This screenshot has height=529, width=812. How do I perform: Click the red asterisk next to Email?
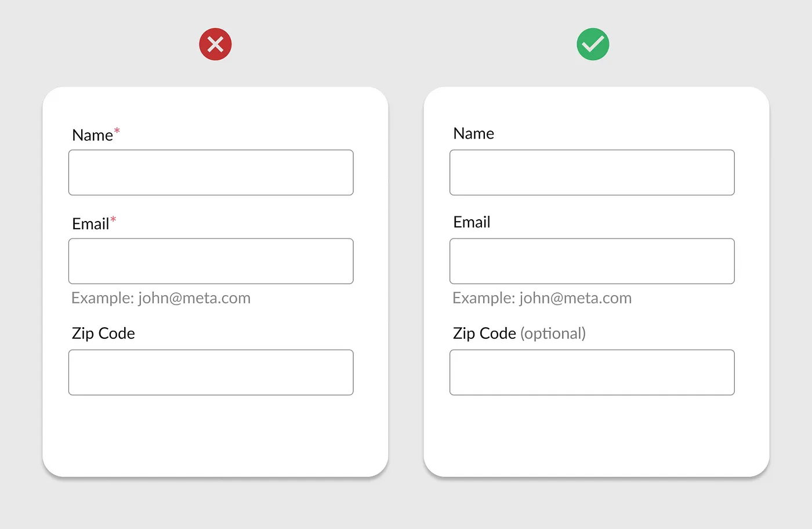click(113, 219)
